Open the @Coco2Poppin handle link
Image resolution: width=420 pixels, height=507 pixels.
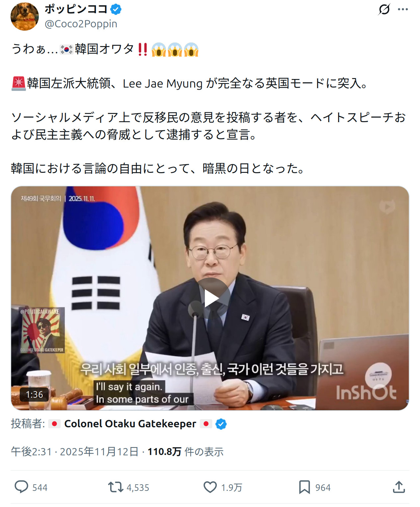[81, 24]
